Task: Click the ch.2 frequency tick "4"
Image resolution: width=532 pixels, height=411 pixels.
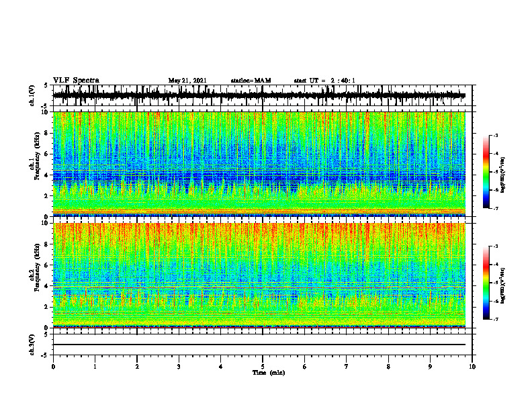Action: click(47, 286)
